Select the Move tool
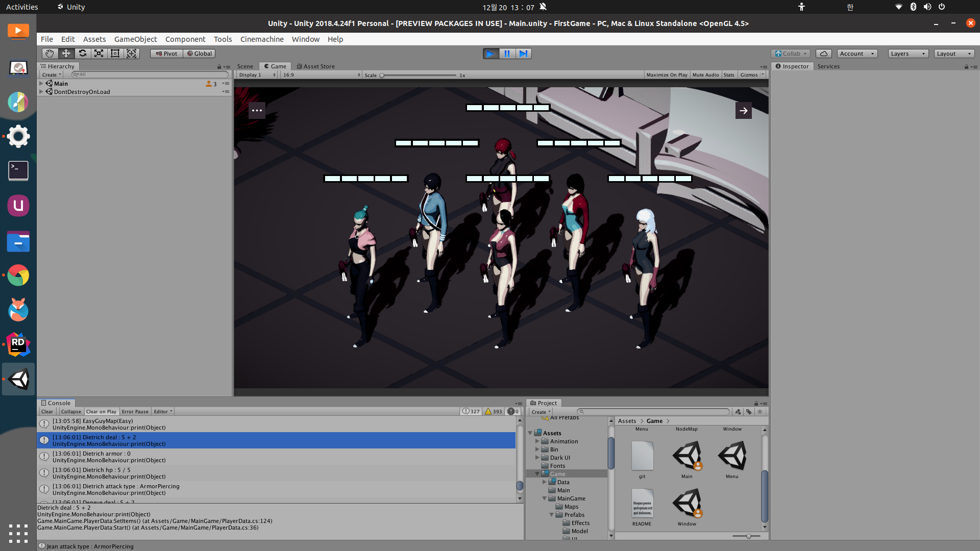The image size is (980, 551). pyautogui.click(x=66, y=54)
